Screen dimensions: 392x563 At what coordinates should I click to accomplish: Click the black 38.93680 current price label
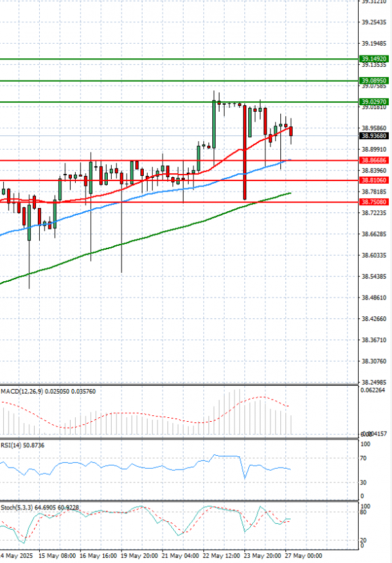374,136
